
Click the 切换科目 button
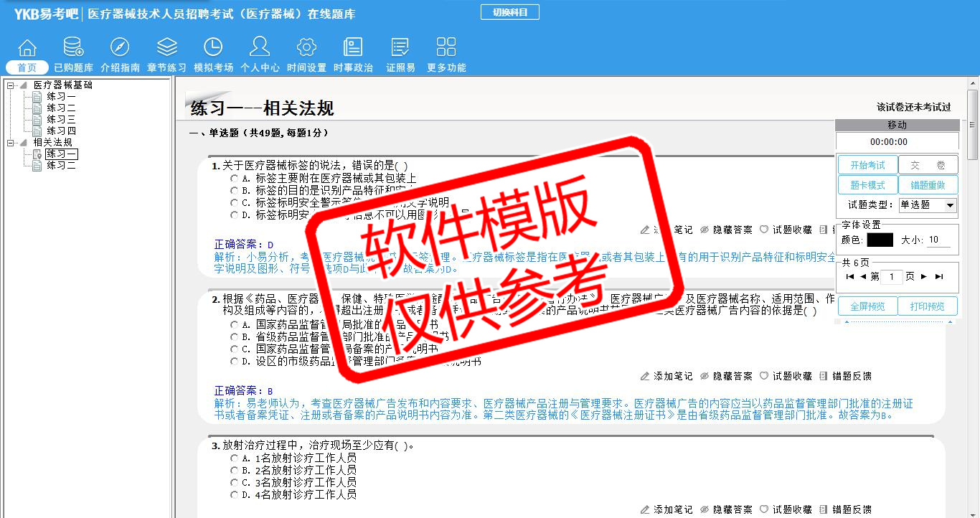[x=509, y=12]
